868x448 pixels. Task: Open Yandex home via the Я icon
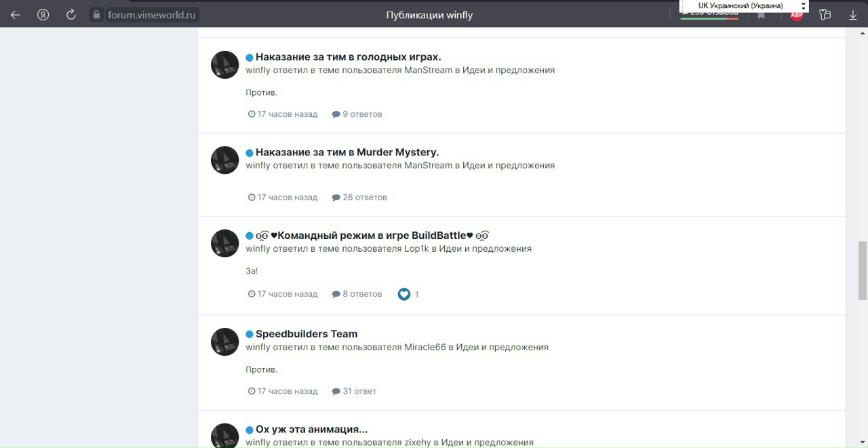[x=43, y=14]
